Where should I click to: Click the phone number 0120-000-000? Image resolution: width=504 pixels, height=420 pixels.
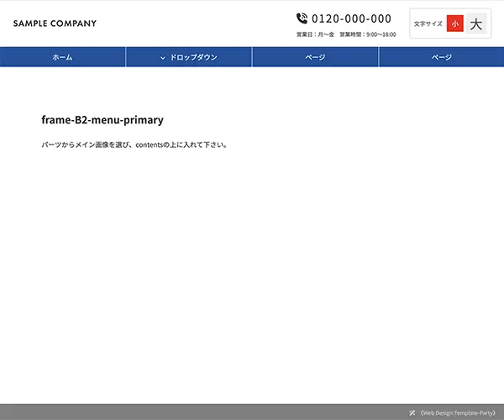(351, 18)
